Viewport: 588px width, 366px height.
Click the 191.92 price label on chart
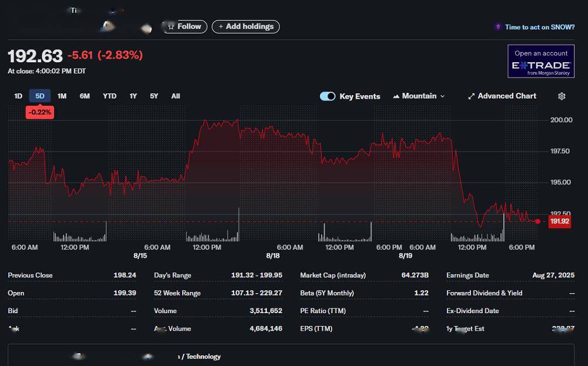(560, 221)
